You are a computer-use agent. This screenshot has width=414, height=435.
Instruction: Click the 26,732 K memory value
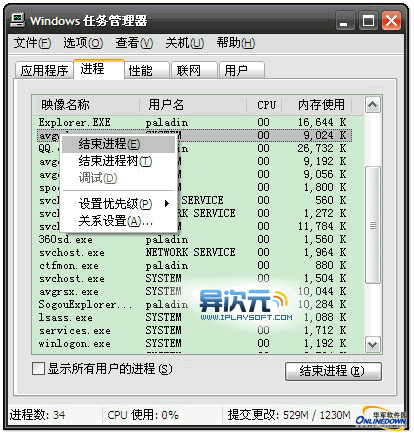[322, 148]
